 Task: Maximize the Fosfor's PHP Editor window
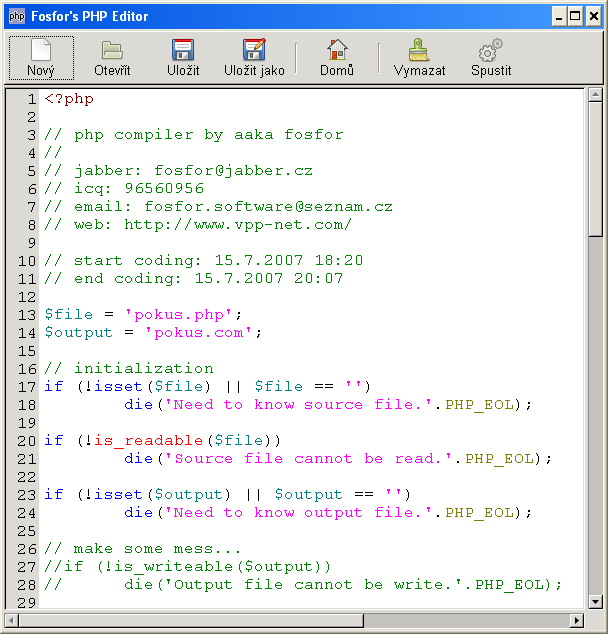tap(575, 17)
